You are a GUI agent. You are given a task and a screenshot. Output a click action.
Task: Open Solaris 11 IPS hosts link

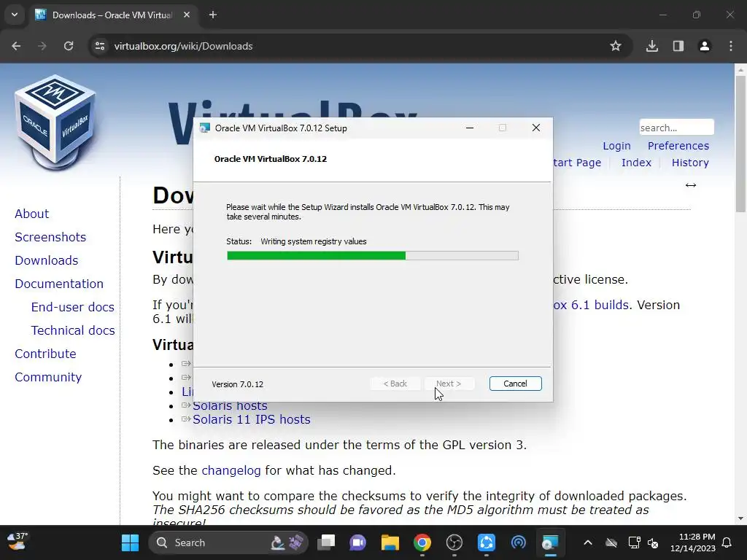tap(252, 419)
